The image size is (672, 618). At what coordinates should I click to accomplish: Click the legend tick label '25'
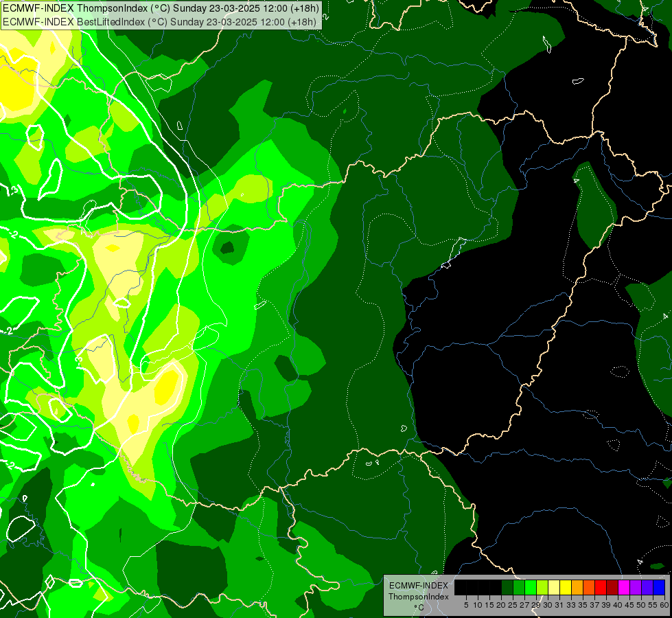click(513, 605)
